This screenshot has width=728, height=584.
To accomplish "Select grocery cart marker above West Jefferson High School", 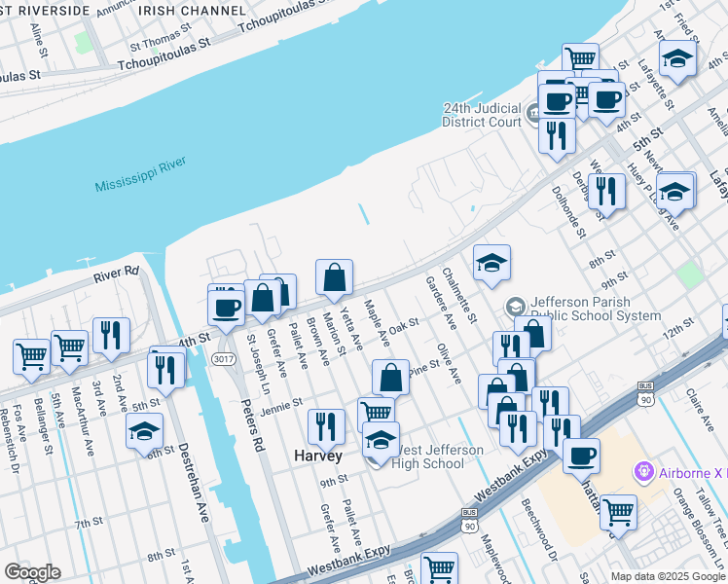I will (x=376, y=411).
